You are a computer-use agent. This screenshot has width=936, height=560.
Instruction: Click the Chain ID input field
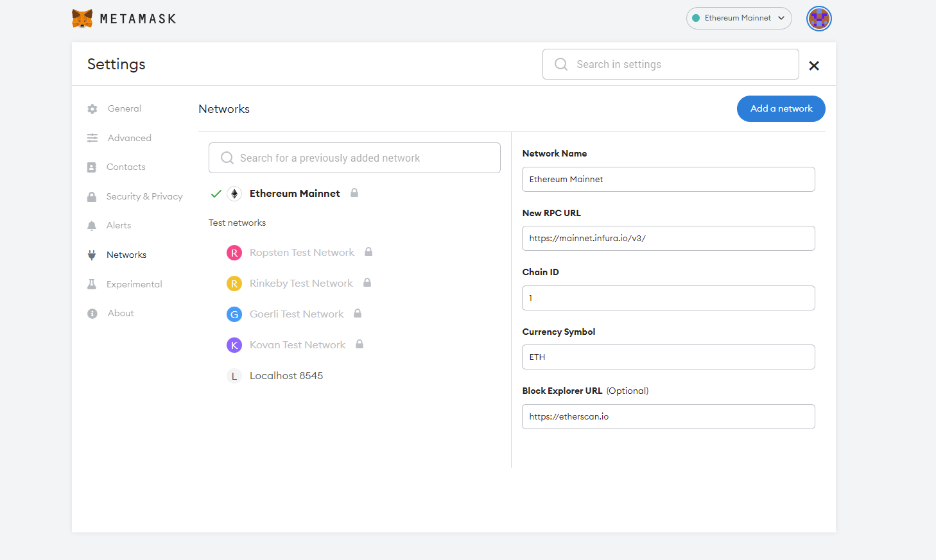click(668, 298)
